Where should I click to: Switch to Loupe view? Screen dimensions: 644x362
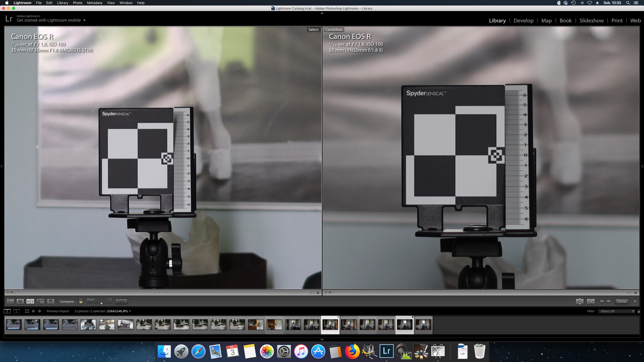click(x=20, y=301)
